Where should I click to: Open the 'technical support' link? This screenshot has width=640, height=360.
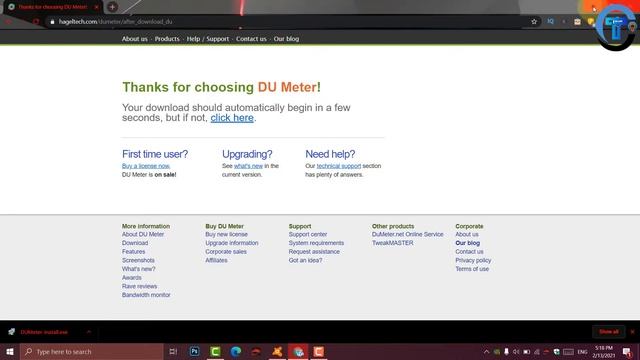click(x=339, y=166)
